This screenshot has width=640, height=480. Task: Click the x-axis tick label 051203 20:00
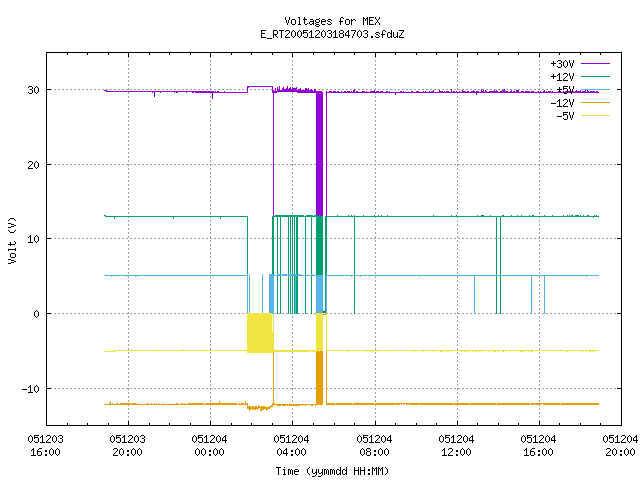(x=127, y=446)
